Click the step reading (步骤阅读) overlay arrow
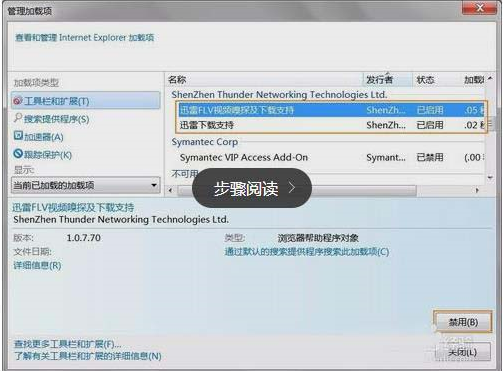This screenshot has width=503, height=371. coord(292,188)
